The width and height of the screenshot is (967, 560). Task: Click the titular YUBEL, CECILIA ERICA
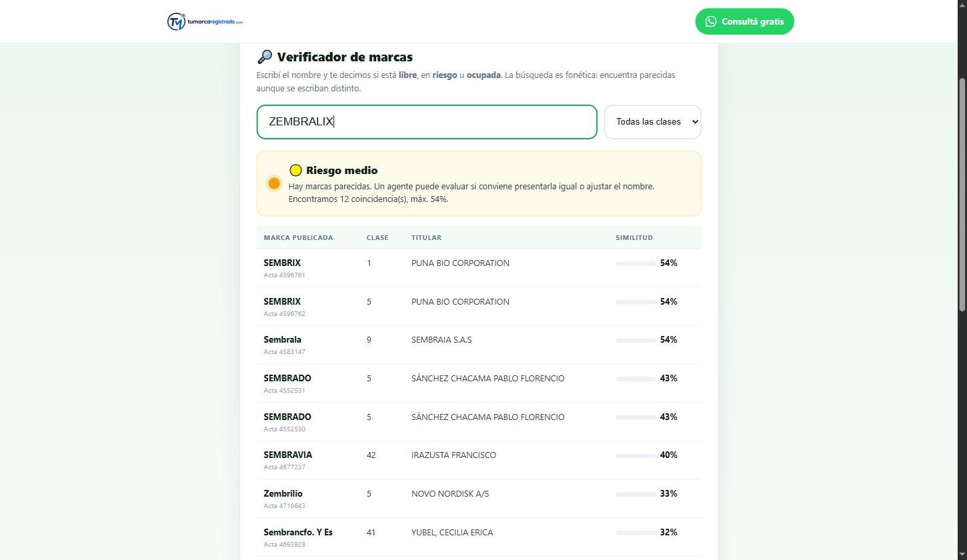pos(452,533)
